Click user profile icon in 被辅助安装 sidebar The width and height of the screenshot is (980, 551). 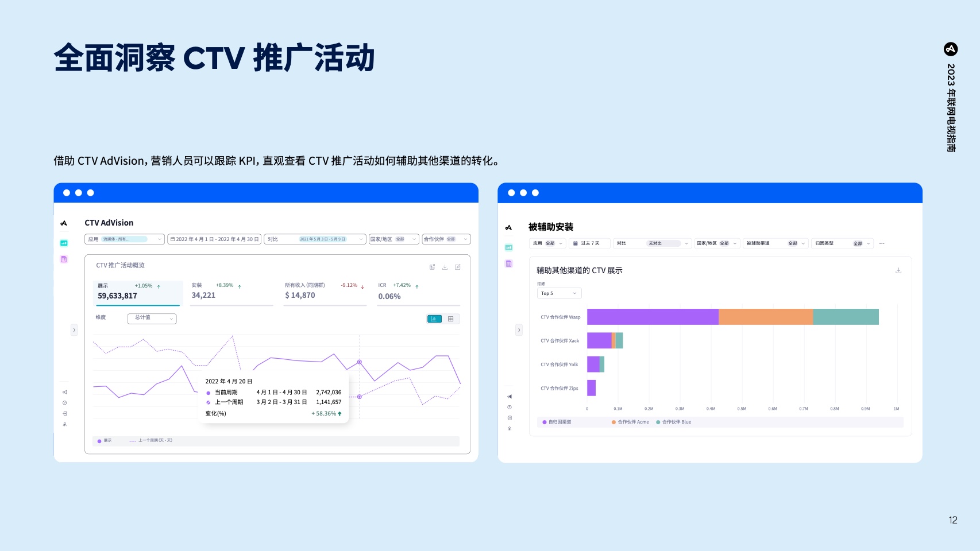(x=510, y=429)
